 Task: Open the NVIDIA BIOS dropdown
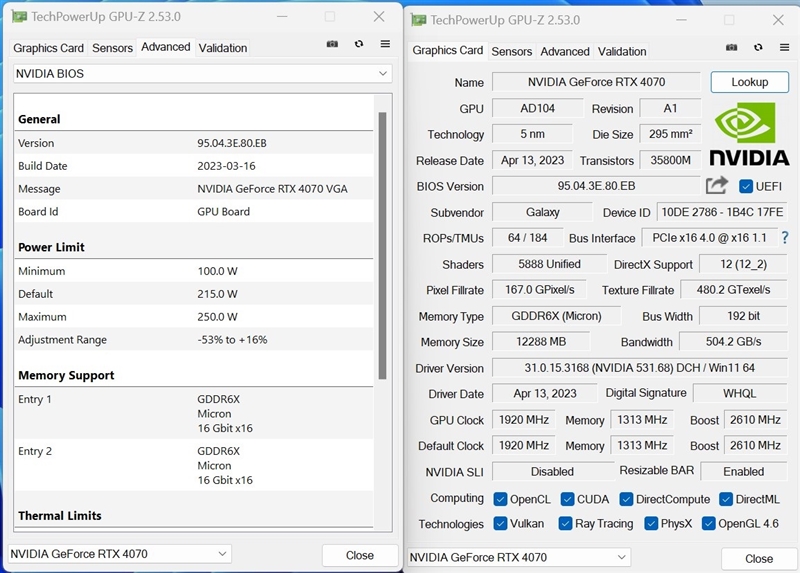[x=203, y=73]
